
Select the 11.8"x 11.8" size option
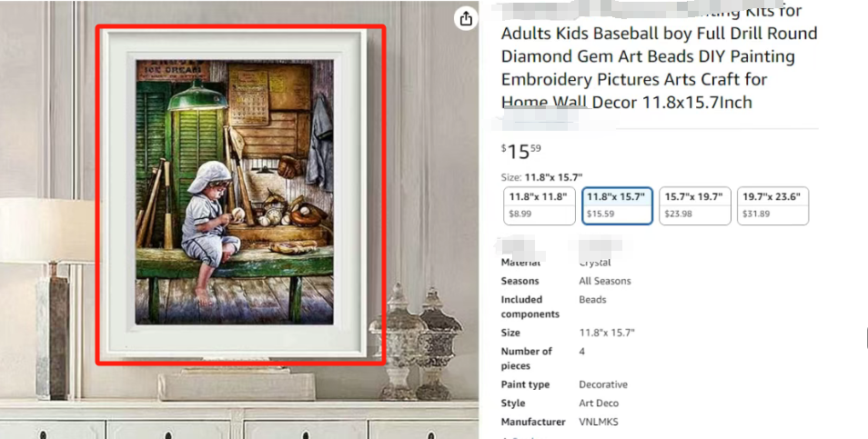coord(540,205)
